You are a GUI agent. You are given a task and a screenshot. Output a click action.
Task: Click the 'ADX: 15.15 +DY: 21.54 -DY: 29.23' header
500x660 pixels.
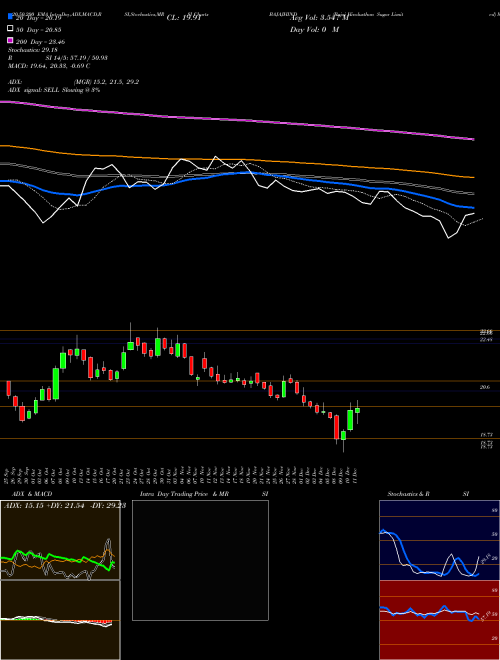[65, 506]
